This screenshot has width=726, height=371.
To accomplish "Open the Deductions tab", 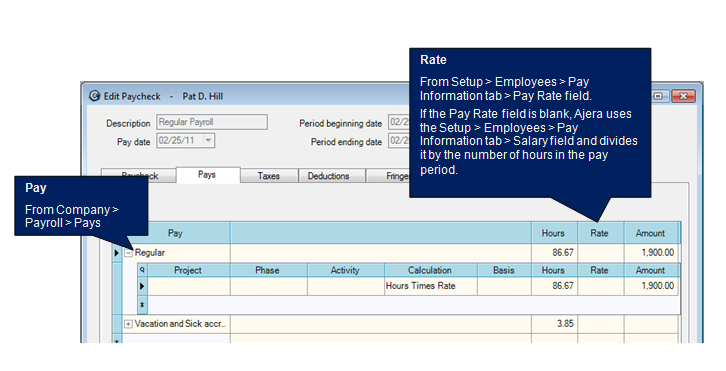I will tap(328, 176).
